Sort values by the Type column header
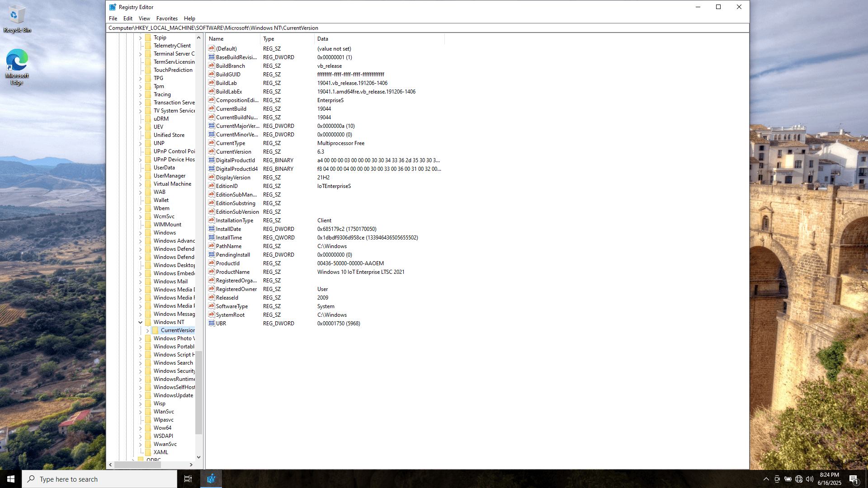The image size is (868, 488). pos(288,39)
